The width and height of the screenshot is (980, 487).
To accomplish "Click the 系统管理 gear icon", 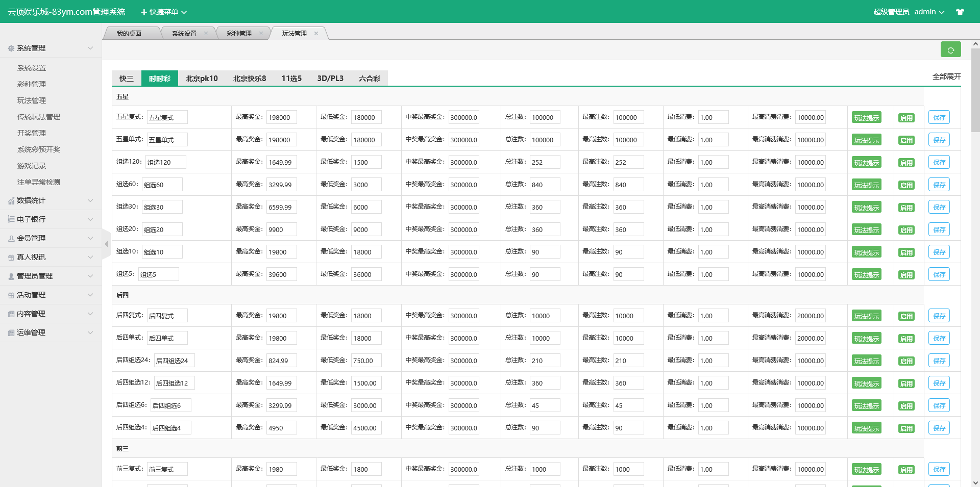I will point(11,48).
